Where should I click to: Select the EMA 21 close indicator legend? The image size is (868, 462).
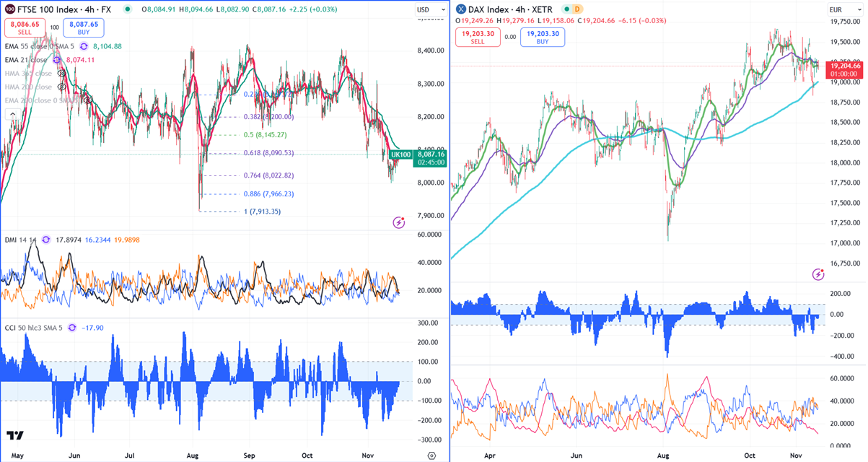pyautogui.click(x=27, y=60)
